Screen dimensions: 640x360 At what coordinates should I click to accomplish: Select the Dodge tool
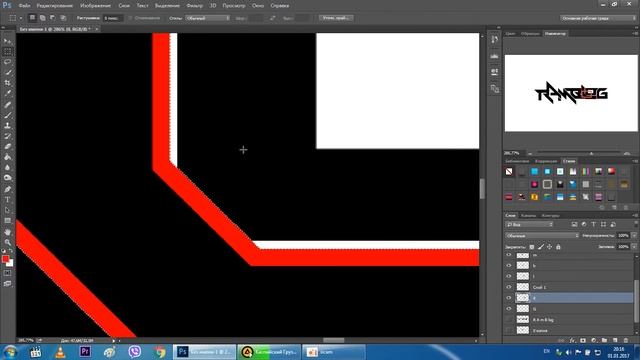[7, 178]
